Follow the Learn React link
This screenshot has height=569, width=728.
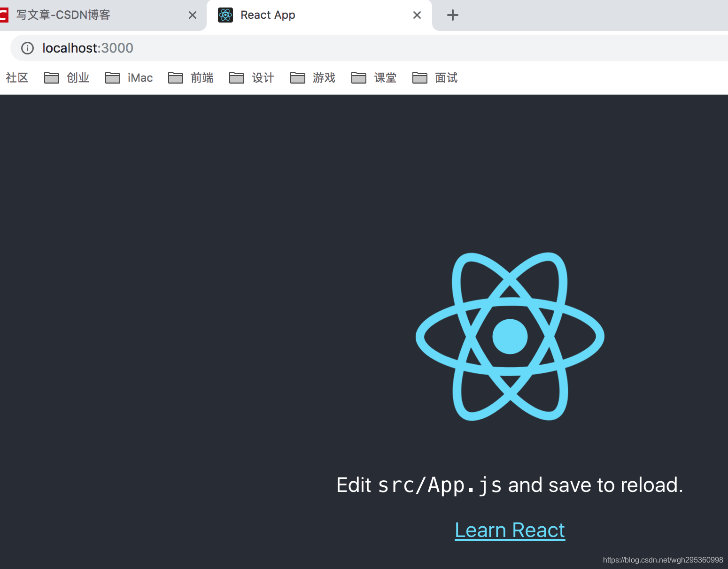510,530
